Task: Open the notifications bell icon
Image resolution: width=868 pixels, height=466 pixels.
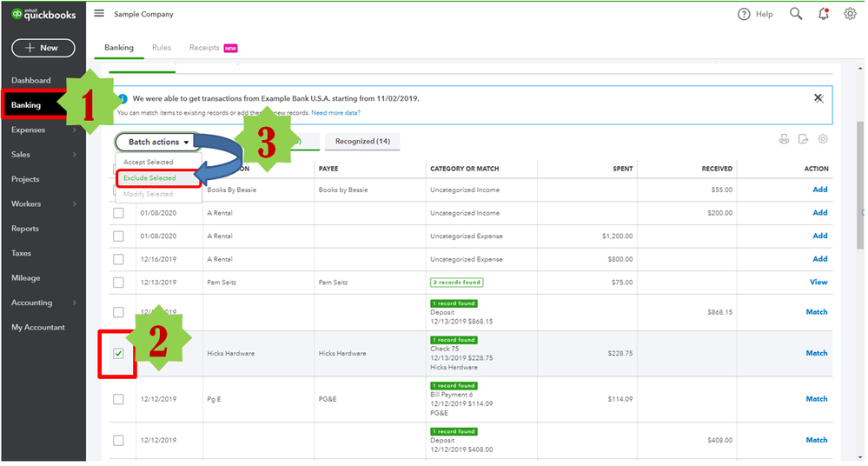Action: pyautogui.click(x=824, y=14)
